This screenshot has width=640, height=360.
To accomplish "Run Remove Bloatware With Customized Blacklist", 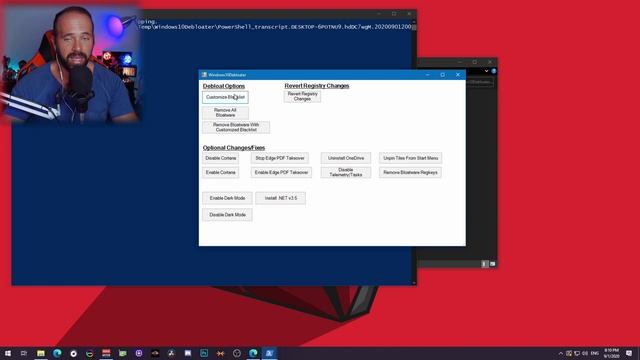I will pos(236,127).
